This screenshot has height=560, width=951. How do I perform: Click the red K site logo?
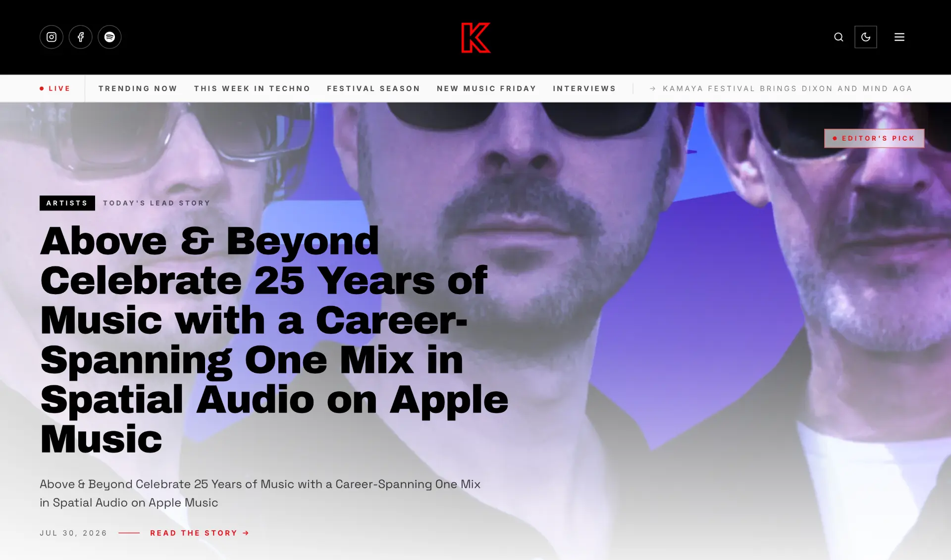[475, 37]
